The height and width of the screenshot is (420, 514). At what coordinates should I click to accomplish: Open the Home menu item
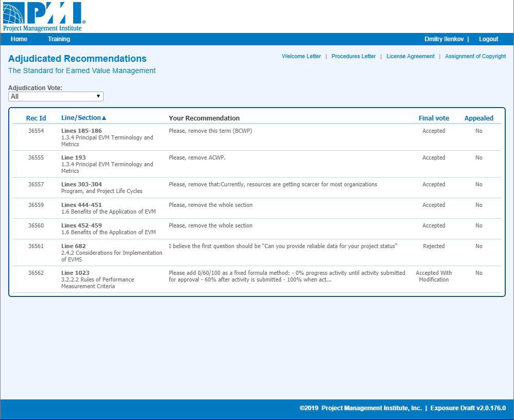pos(19,39)
